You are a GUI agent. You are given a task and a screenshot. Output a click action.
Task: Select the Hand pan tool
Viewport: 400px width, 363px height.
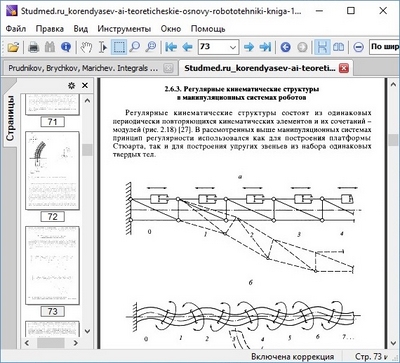[86, 47]
